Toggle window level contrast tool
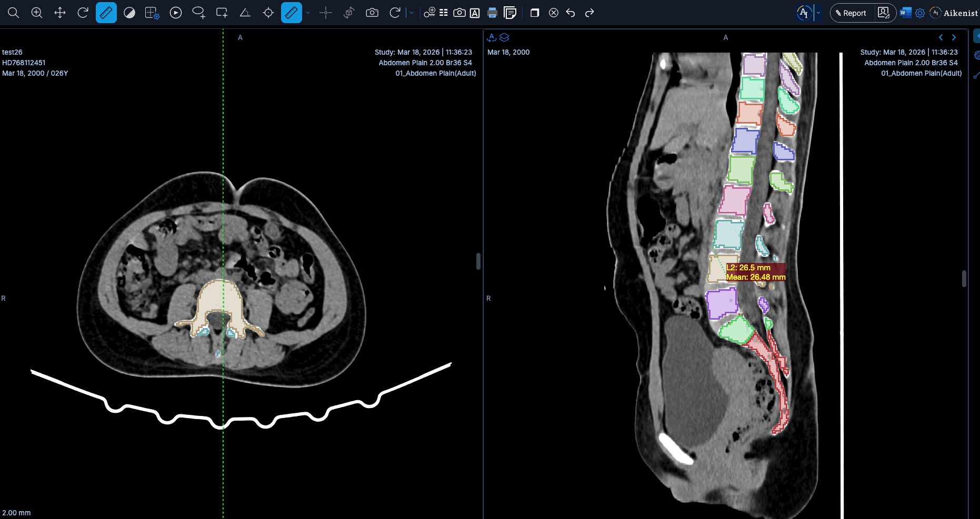Viewport: 980px width, 519px height. [129, 13]
